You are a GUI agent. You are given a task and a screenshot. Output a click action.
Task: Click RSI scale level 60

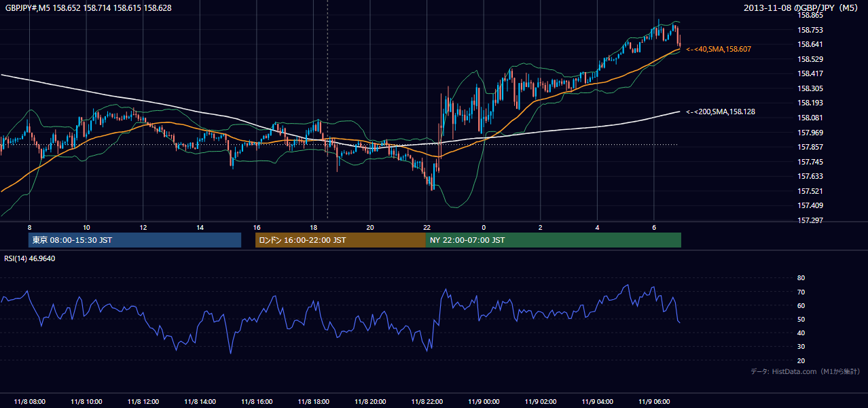point(801,306)
